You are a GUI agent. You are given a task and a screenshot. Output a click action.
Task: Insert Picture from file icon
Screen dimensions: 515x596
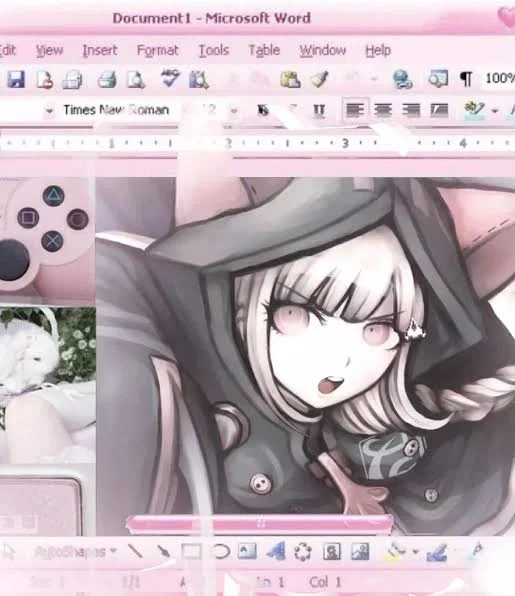pyautogui.click(x=360, y=551)
